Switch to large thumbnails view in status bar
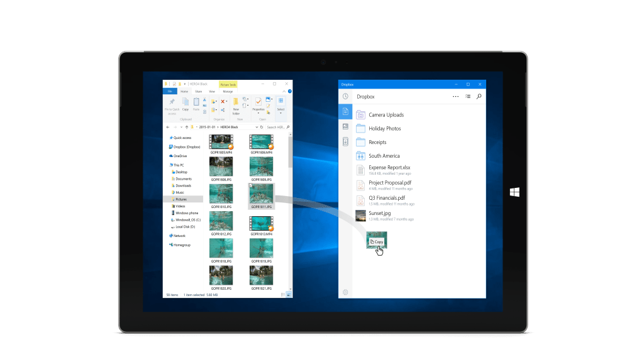644x362 pixels. click(289, 295)
